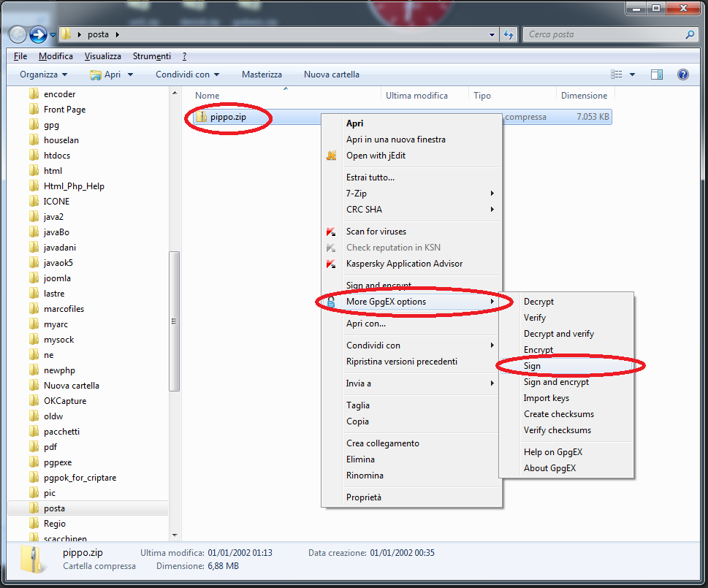Click the Kaspersky icon next to Scan for viruses
This screenshot has height=588, width=708.
pos(331,232)
